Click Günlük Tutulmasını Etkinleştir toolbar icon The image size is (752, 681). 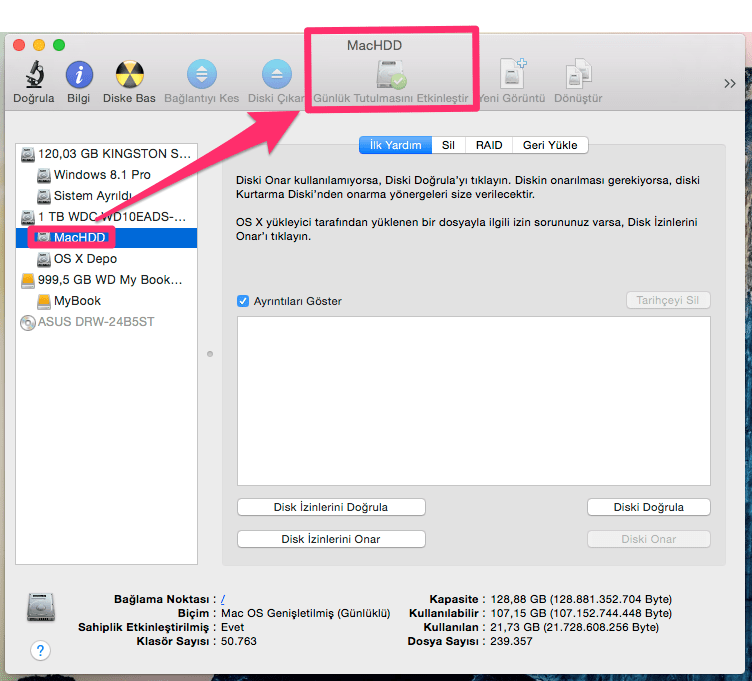391,75
